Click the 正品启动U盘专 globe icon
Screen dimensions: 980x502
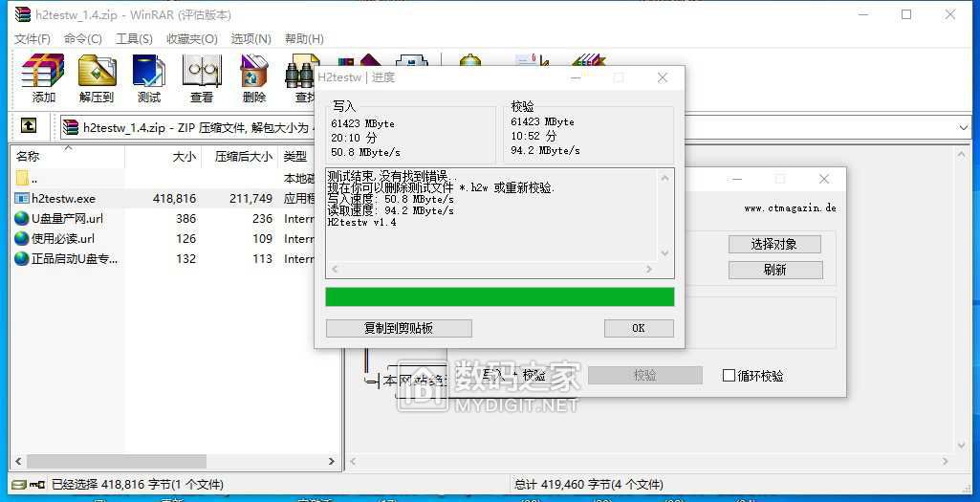[22, 259]
